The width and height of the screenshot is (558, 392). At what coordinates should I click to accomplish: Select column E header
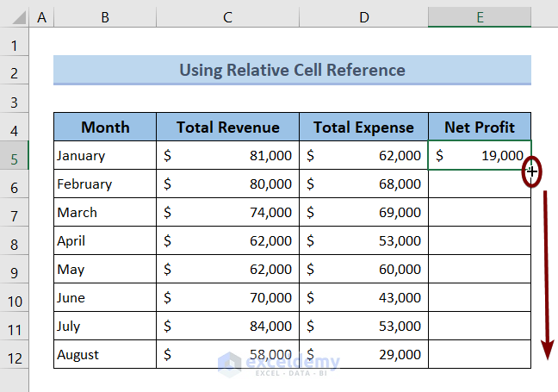[x=480, y=16]
